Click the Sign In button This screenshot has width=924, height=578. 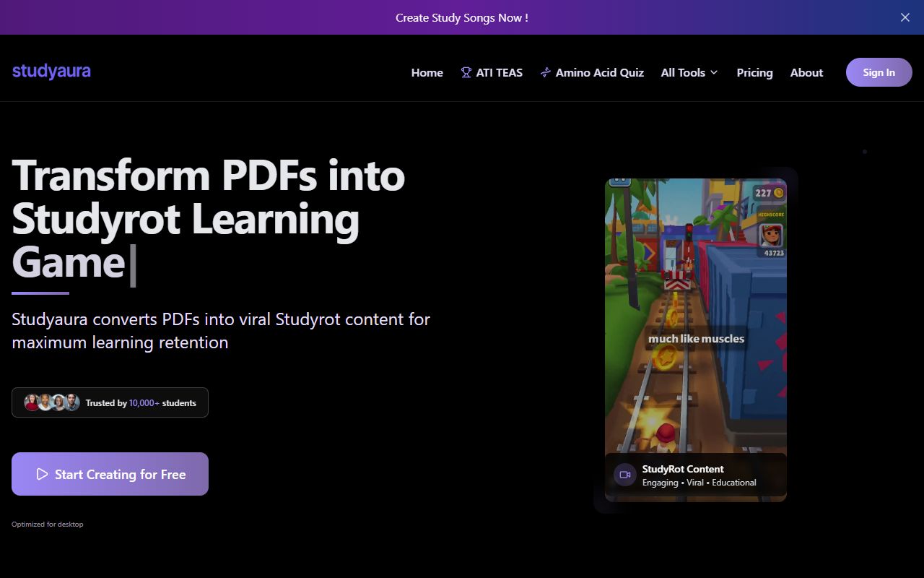pos(879,72)
